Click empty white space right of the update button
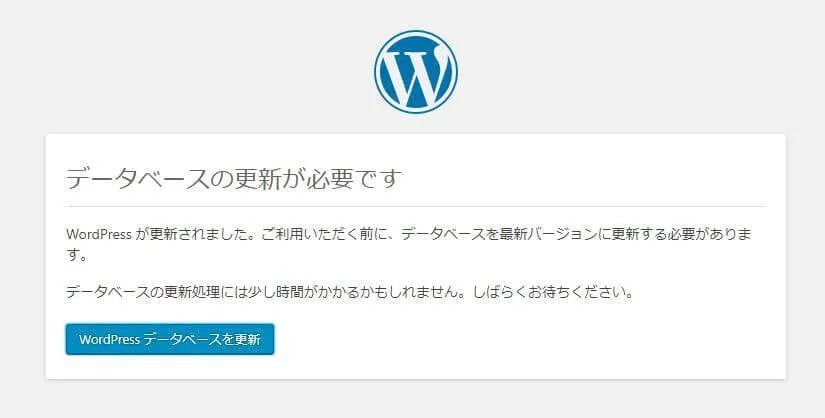 tap(520, 340)
